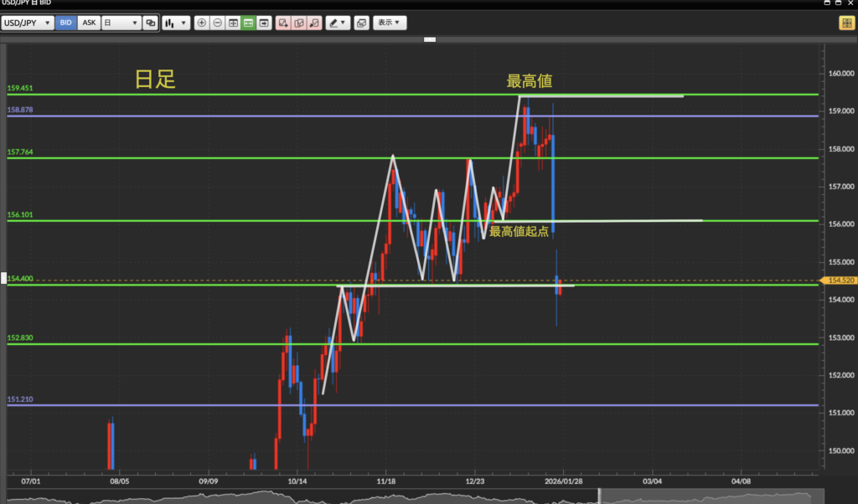Open the USD/JPY currency pair dropdown

(x=28, y=23)
